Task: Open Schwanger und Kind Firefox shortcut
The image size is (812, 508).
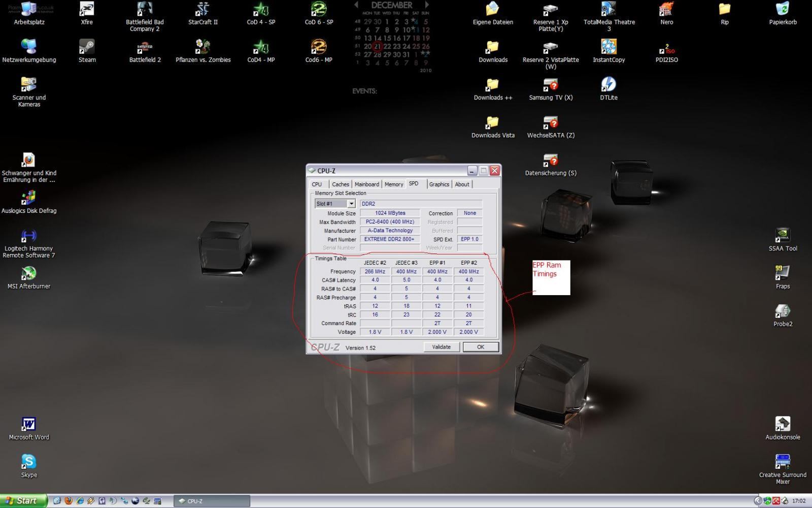Action: (x=29, y=168)
